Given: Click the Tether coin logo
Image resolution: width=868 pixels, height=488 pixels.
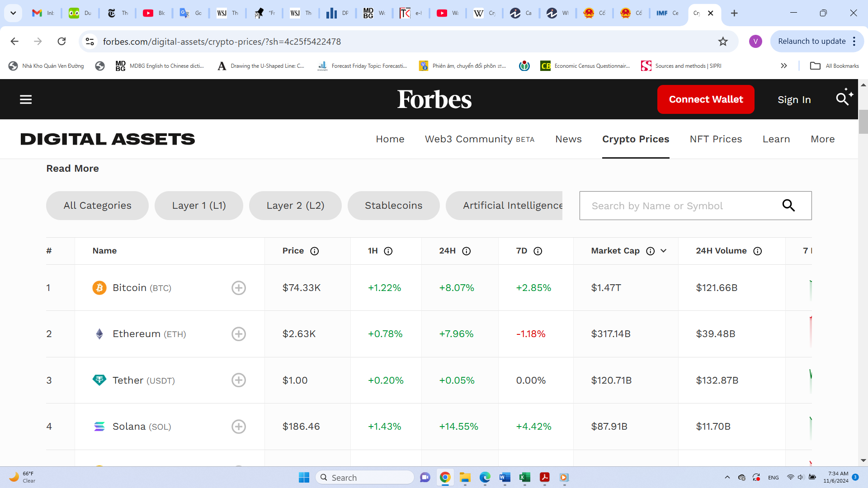Looking at the screenshot, I should (99, 380).
